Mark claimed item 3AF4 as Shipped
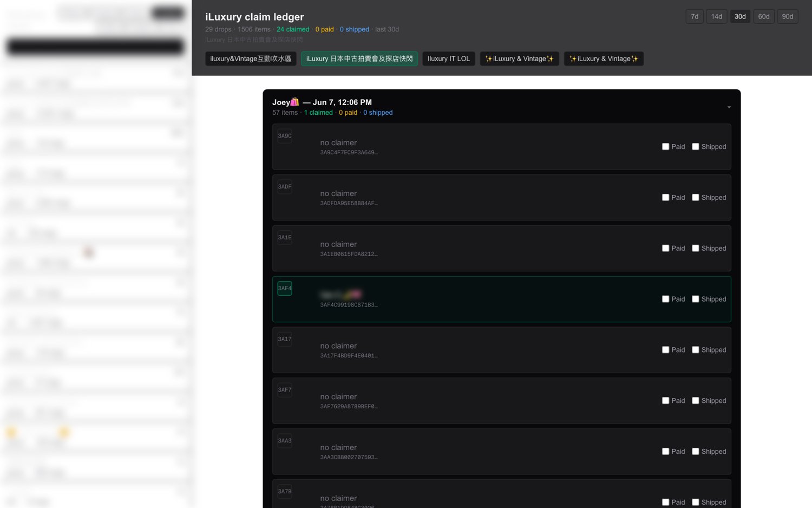Viewport: 812px width, 508px height. click(696, 299)
